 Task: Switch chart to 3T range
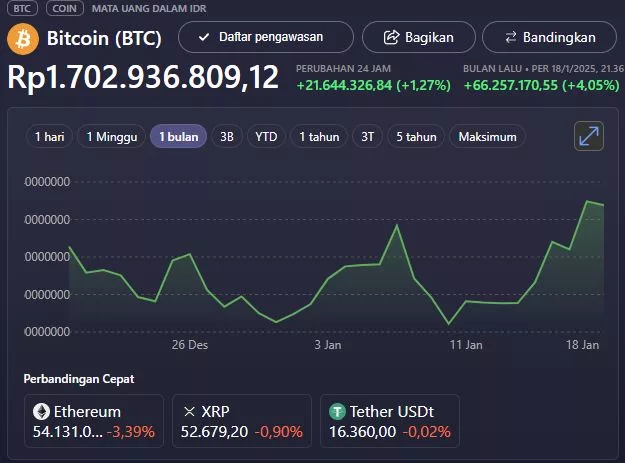[368, 137]
